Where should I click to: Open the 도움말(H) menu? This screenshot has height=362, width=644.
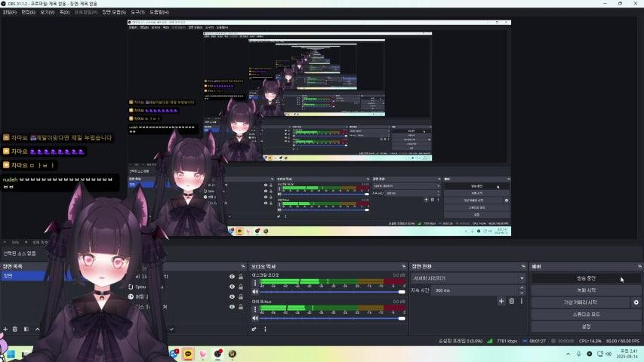click(159, 12)
